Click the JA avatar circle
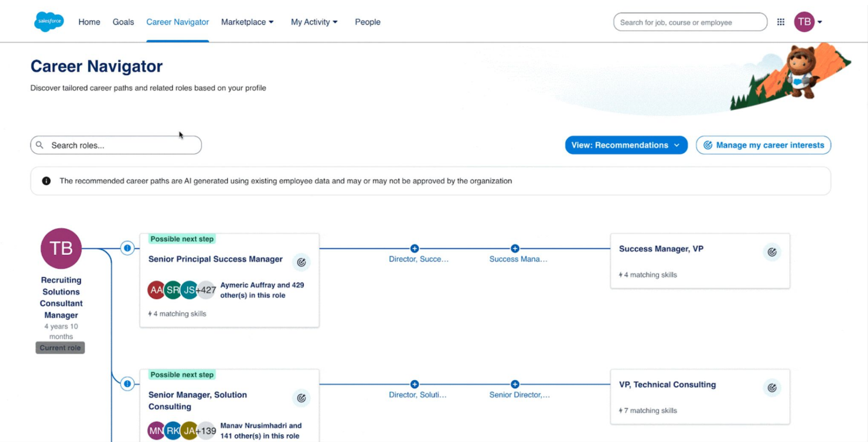This screenshot has height=442, width=868. pyautogui.click(x=189, y=430)
